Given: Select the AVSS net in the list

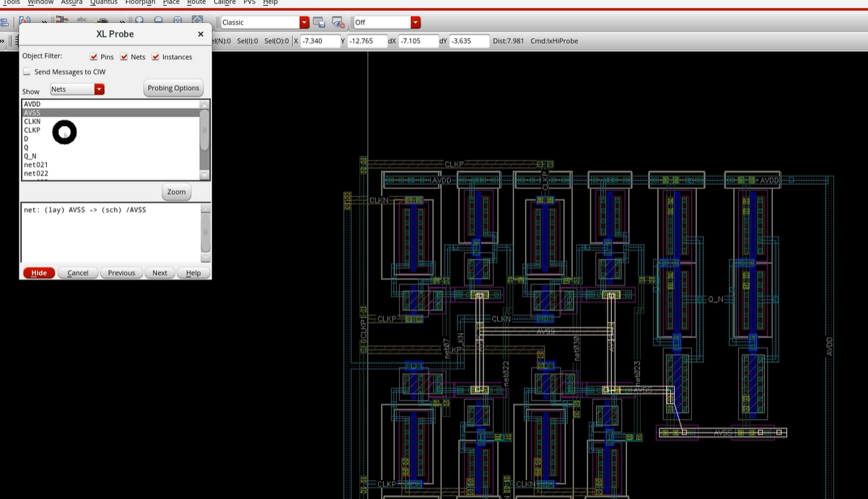Looking at the screenshot, I should click(x=110, y=113).
